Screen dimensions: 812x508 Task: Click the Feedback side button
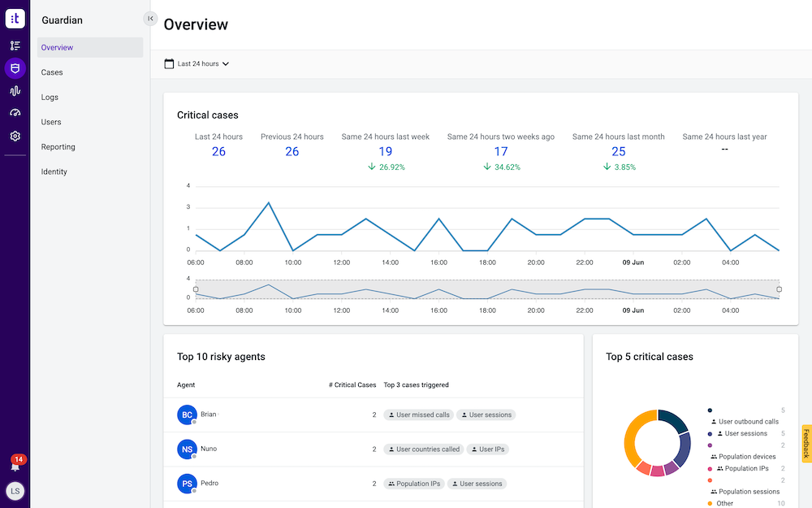pos(806,444)
